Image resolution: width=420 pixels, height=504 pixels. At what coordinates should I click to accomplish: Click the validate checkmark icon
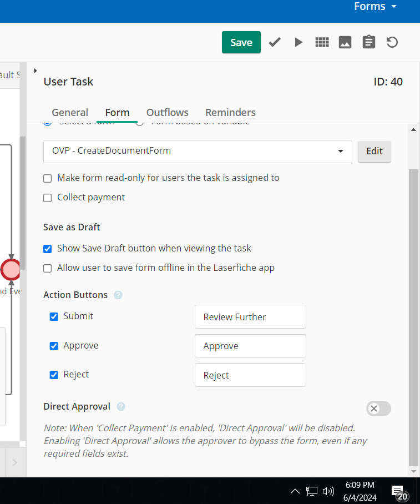pyautogui.click(x=275, y=42)
